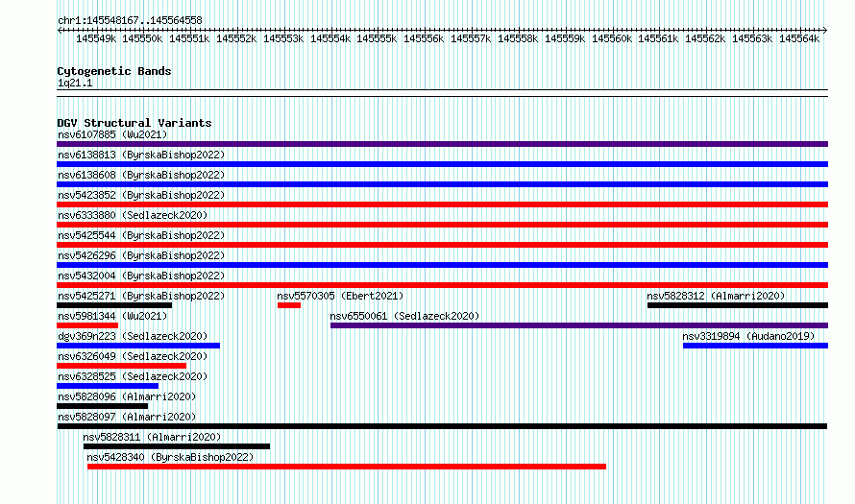Open nsv5828311 (Almarri2020) label
This screenshot has width=855, height=504.
click(x=152, y=437)
